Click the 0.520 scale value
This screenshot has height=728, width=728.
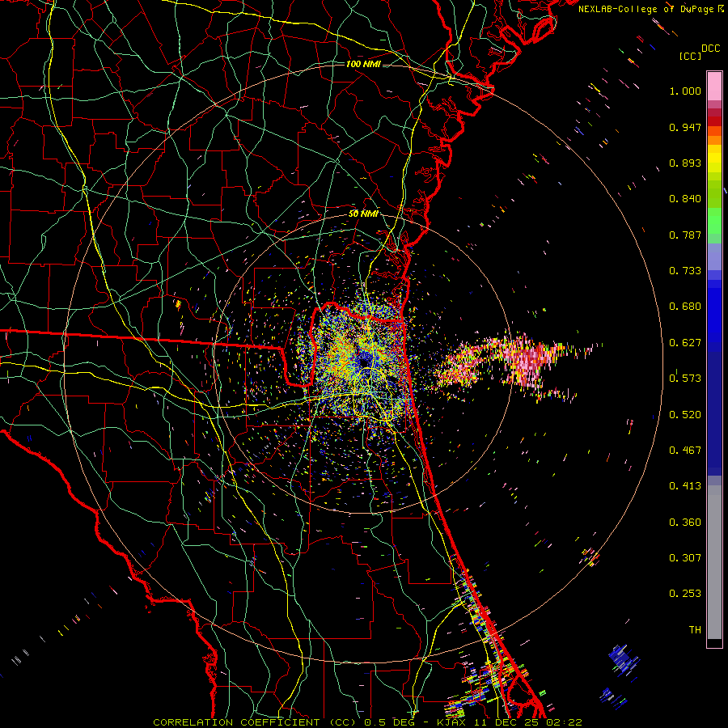point(685,415)
